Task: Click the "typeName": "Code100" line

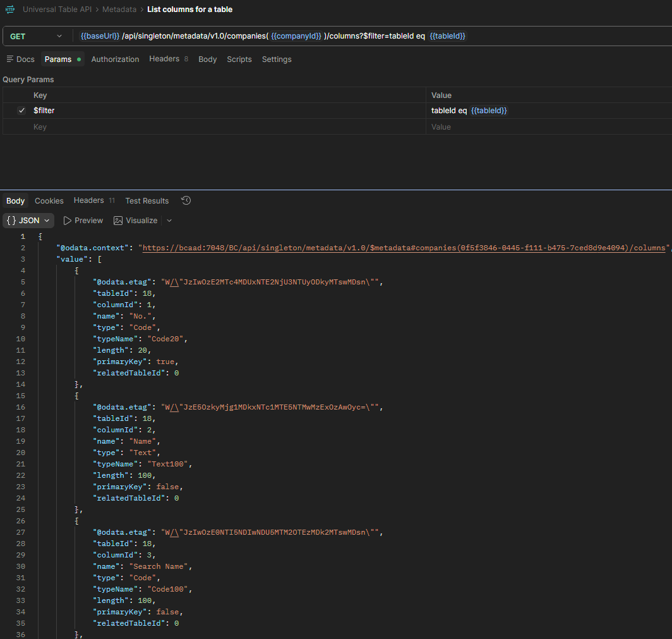Action: point(142,589)
